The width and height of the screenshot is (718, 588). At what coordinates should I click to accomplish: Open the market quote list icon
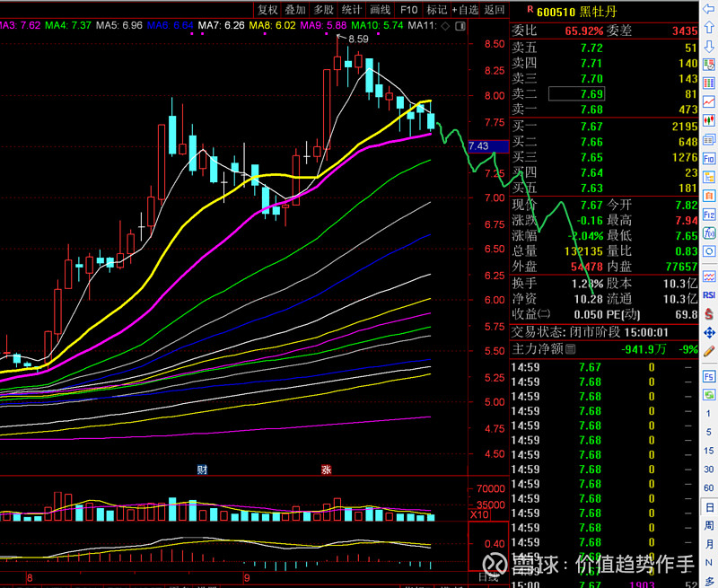pyautogui.click(x=709, y=64)
